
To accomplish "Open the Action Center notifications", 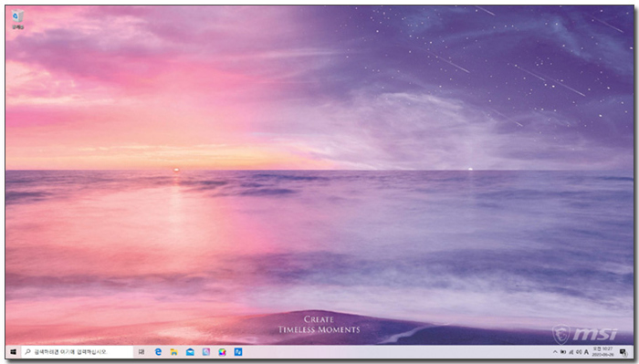I will (x=623, y=352).
